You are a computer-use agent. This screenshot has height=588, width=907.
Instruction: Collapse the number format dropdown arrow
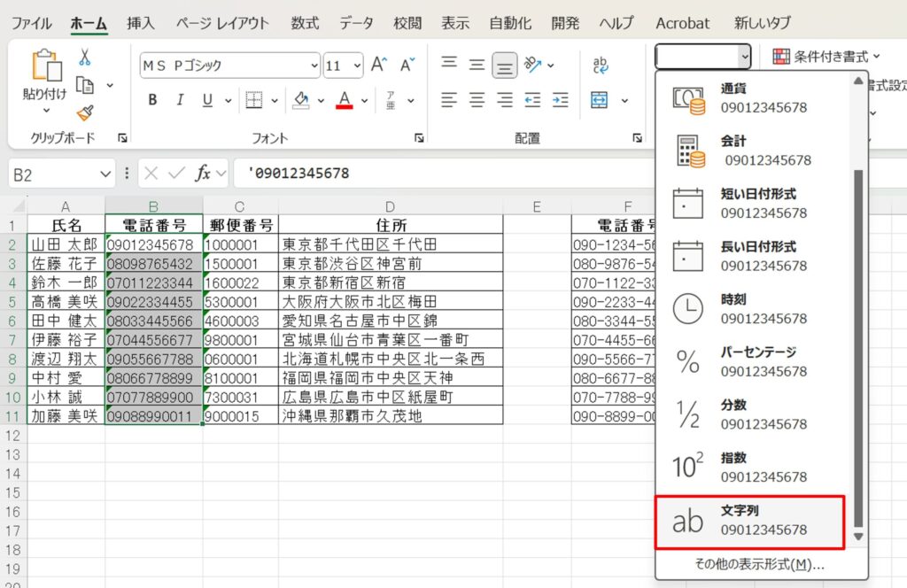click(x=744, y=57)
